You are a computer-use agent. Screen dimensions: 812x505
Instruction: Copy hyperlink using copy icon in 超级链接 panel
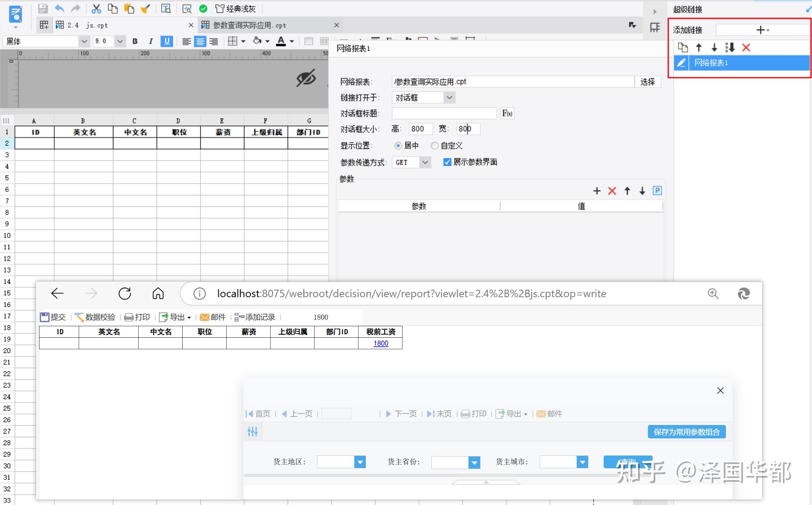click(x=682, y=47)
